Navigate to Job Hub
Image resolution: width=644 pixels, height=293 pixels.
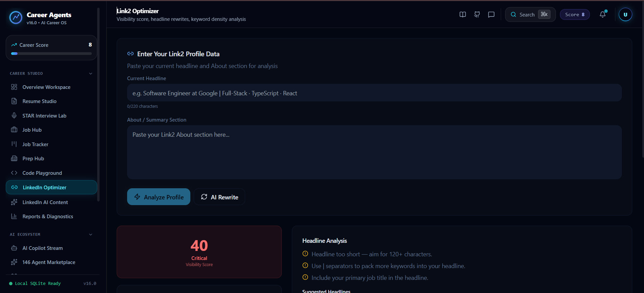point(51,130)
